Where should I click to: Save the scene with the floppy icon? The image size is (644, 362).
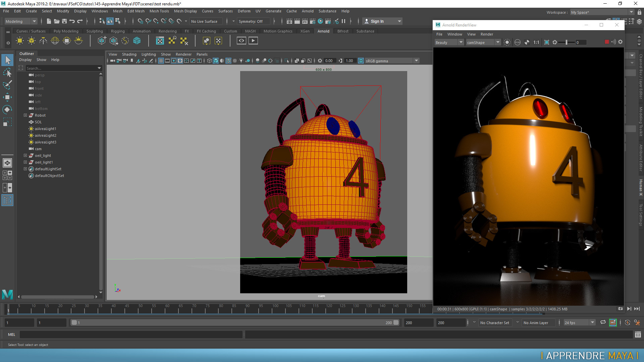pyautogui.click(x=64, y=21)
